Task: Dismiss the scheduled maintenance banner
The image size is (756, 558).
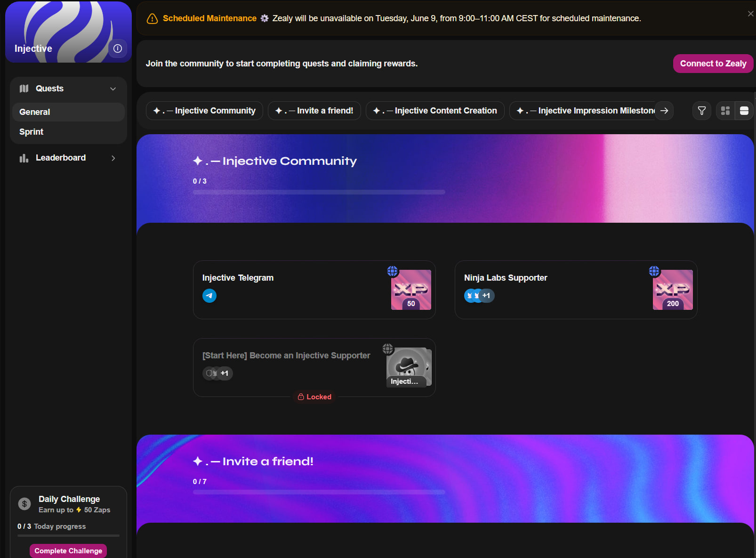Action: click(750, 14)
